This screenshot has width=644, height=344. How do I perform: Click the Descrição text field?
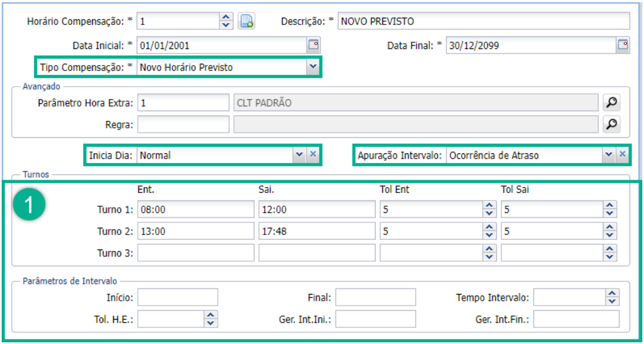click(483, 21)
